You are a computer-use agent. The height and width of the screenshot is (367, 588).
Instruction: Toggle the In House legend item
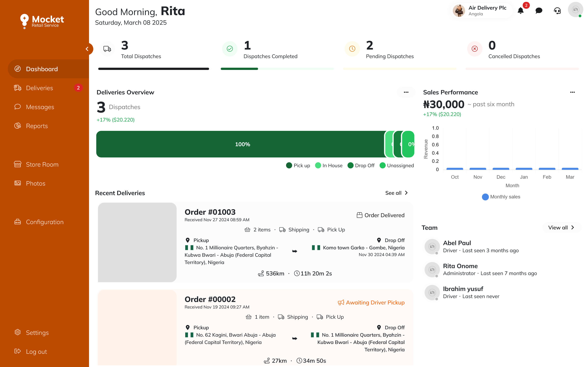[329, 166]
